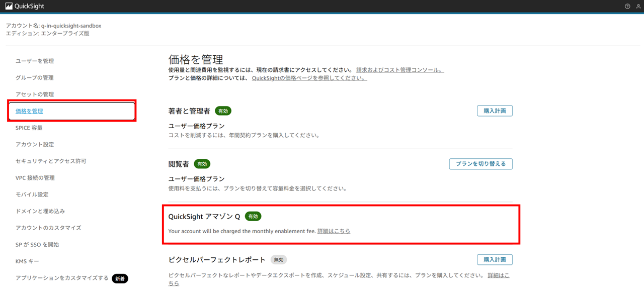Click the 価格を管理 page heading

[196, 59]
